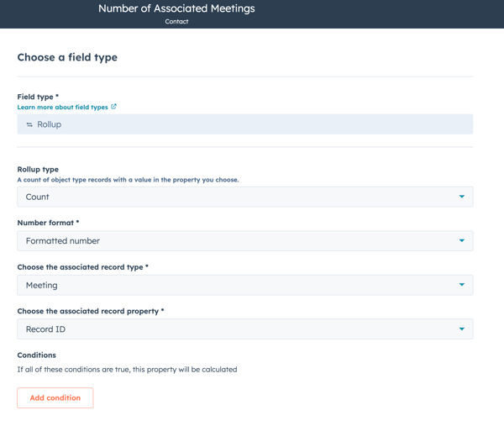Click the Conditions section label
Viewport: 504px width, 426px height.
pos(36,355)
